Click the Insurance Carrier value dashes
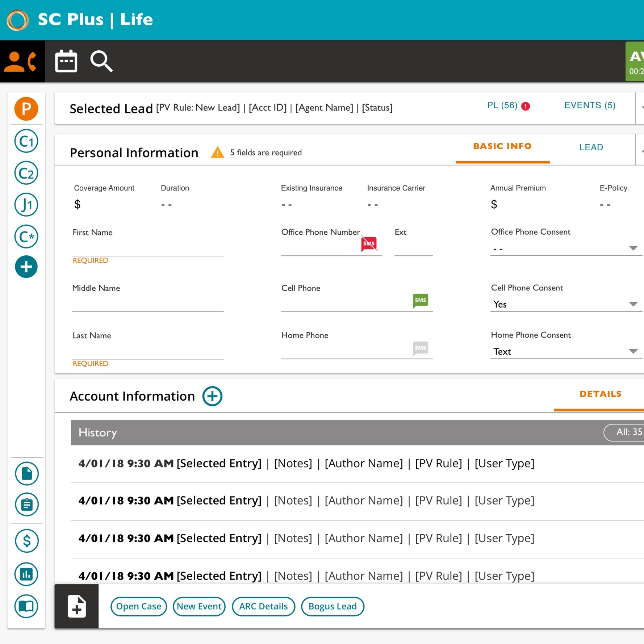This screenshot has height=644, width=644. coord(372,205)
